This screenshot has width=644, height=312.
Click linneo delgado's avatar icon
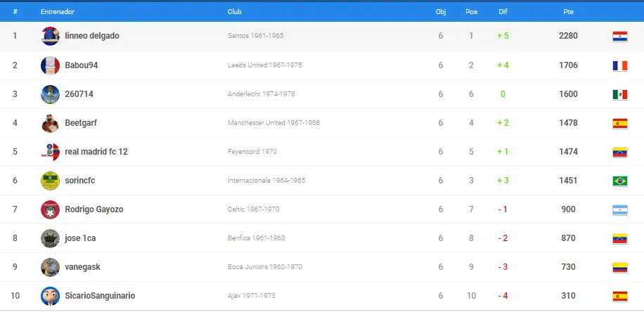click(50, 36)
